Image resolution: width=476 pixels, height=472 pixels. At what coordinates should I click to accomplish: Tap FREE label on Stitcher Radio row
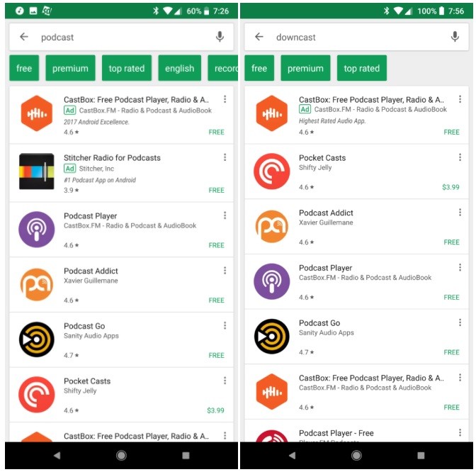coord(217,190)
